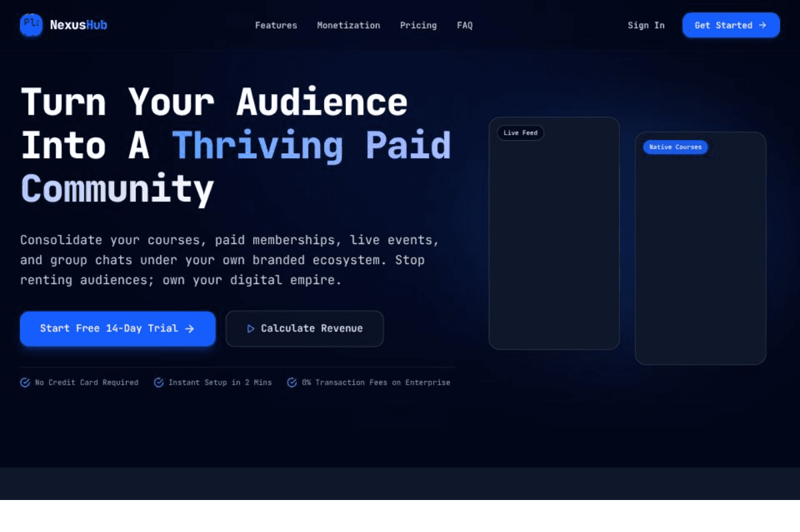Click the Get Started button

pyautogui.click(x=731, y=25)
